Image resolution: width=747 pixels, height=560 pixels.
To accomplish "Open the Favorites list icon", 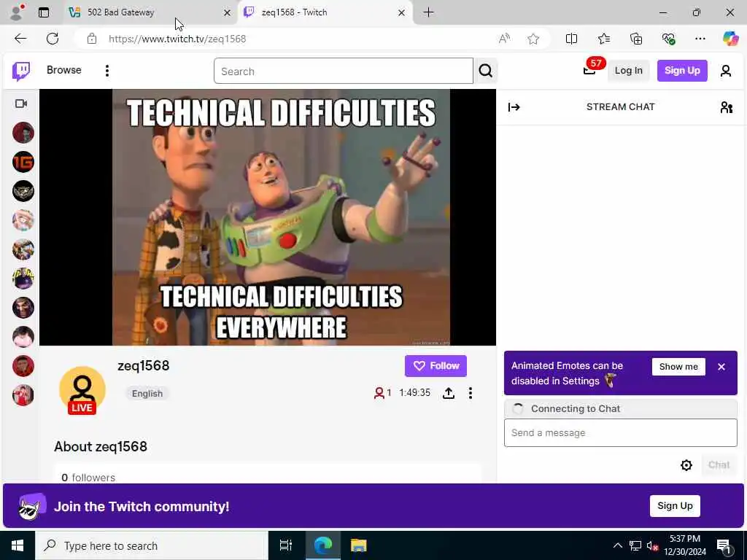I will point(603,39).
